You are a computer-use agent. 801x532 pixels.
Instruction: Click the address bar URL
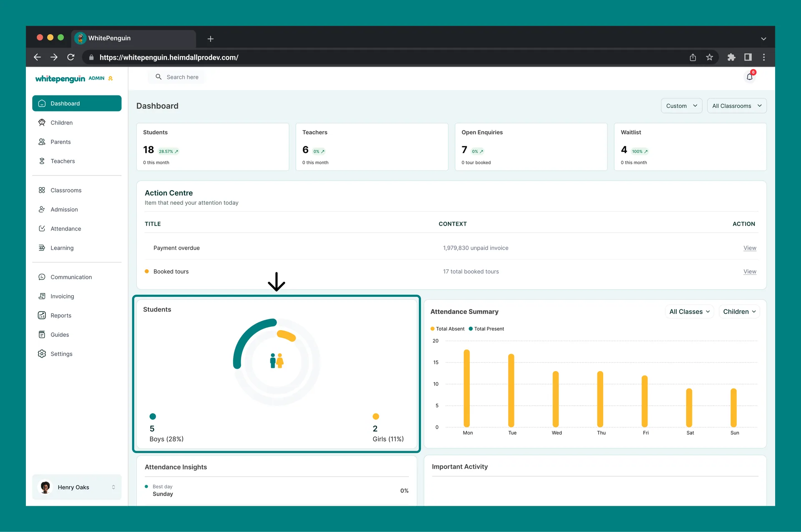(x=169, y=58)
